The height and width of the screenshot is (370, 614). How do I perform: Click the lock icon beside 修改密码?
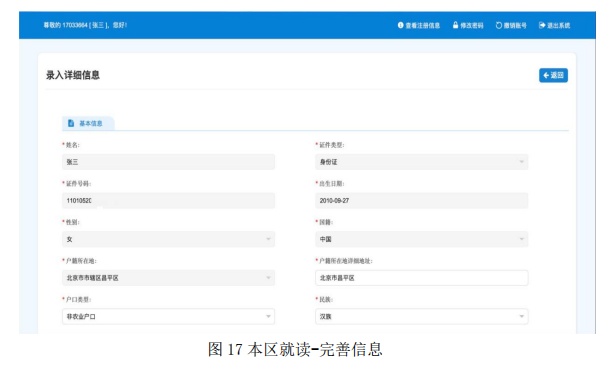click(x=455, y=25)
